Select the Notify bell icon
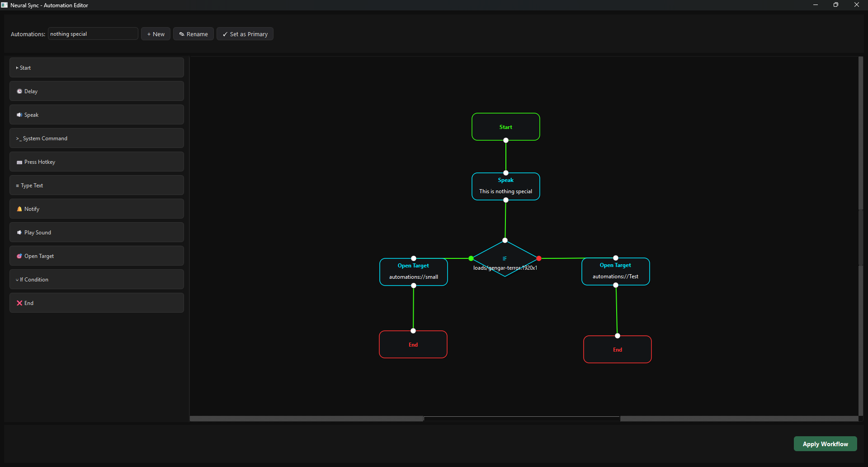Viewport: 868px width, 467px height. tap(19, 209)
